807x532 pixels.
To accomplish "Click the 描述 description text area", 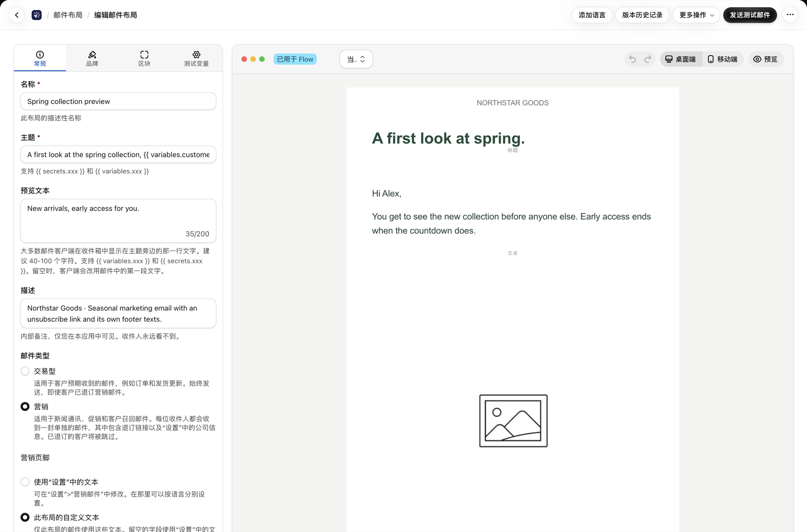I will coord(118,313).
